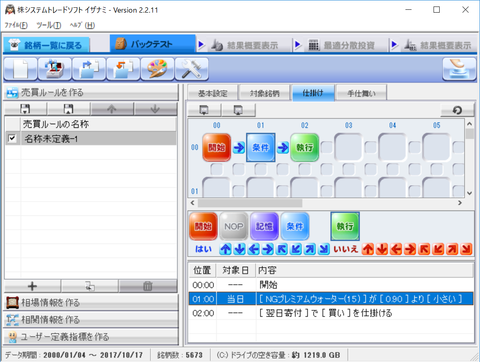This screenshot has height=362, width=480.
Task: Click the hand-press icon at toolbar right
Action: coord(459,69)
